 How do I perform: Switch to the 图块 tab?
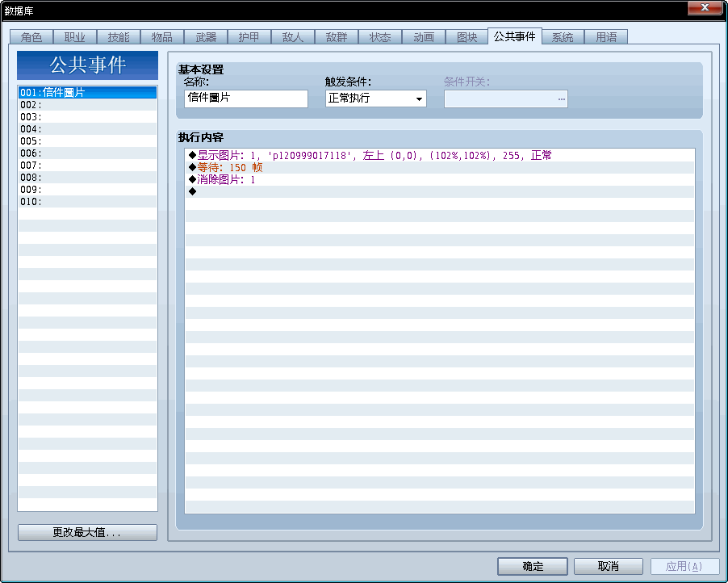tap(467, 36)
